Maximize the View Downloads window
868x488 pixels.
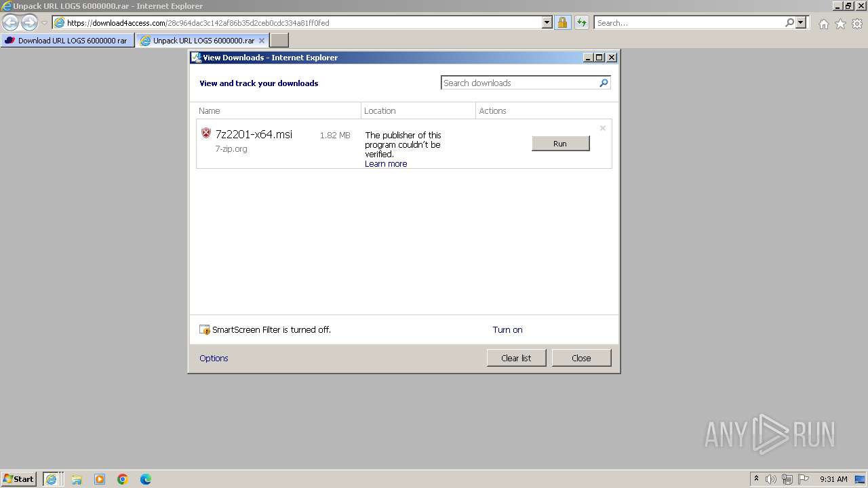tap(599, 58)
